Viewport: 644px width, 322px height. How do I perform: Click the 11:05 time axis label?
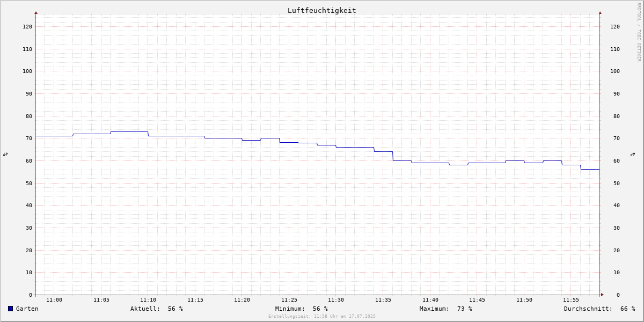(101, 300)
